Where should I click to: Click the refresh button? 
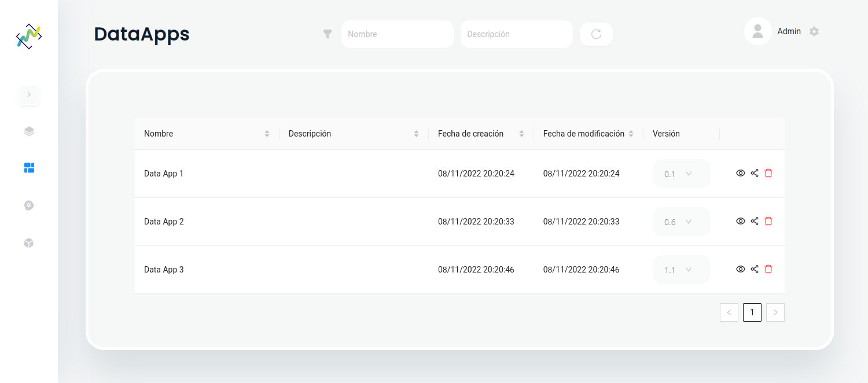pos(596,34)
